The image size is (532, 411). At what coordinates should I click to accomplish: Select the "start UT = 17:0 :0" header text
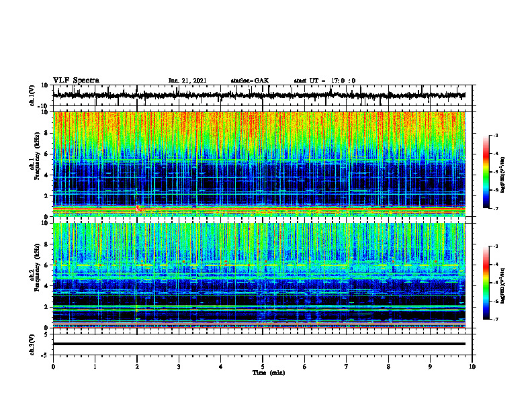pos(324,81)
